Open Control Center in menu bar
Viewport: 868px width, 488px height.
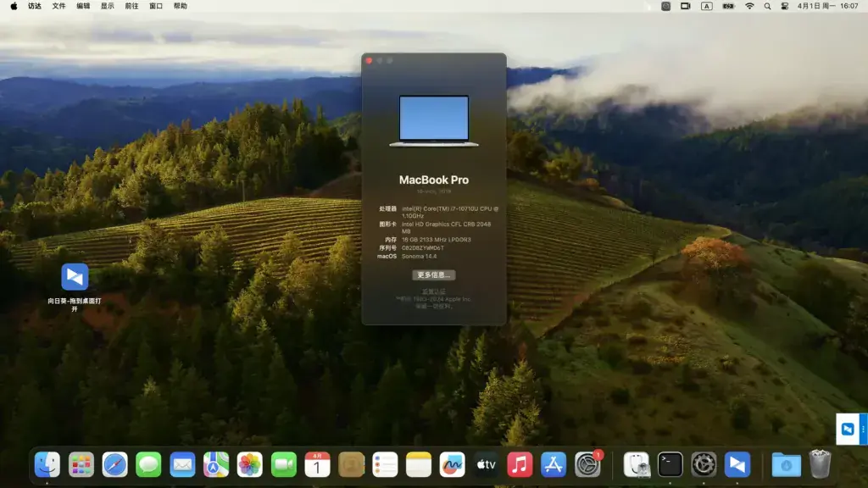(x=784, y=6)
